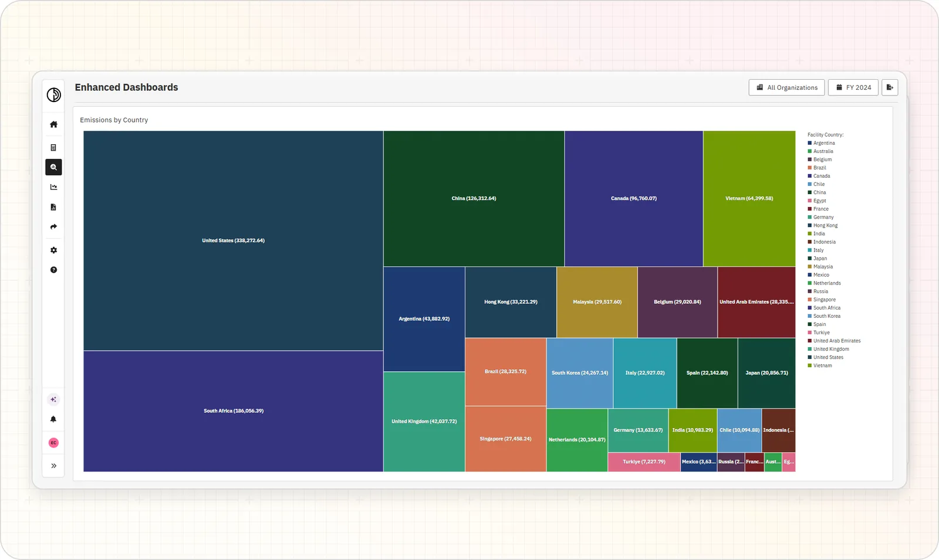Open the All Organizations selector
Screen dimensions: 939x560
coord(786,87)
